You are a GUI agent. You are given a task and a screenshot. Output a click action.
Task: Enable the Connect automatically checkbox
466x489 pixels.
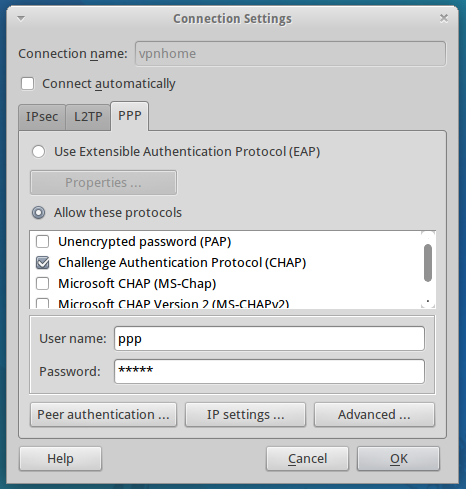(27, 84)
